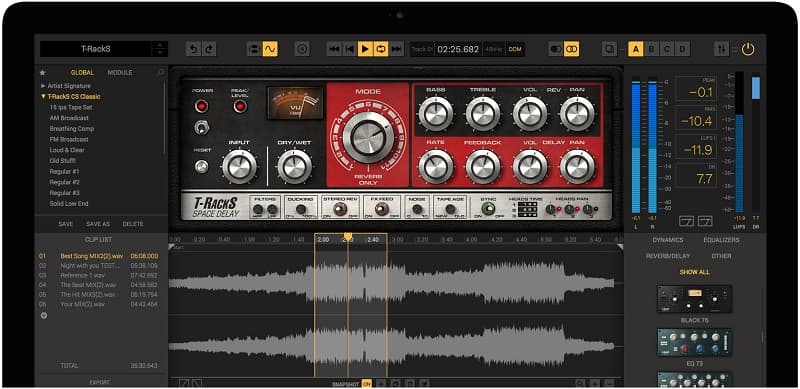Toggle loop playback
This screenshot has height=389, width=800.
tap(381, 49)
